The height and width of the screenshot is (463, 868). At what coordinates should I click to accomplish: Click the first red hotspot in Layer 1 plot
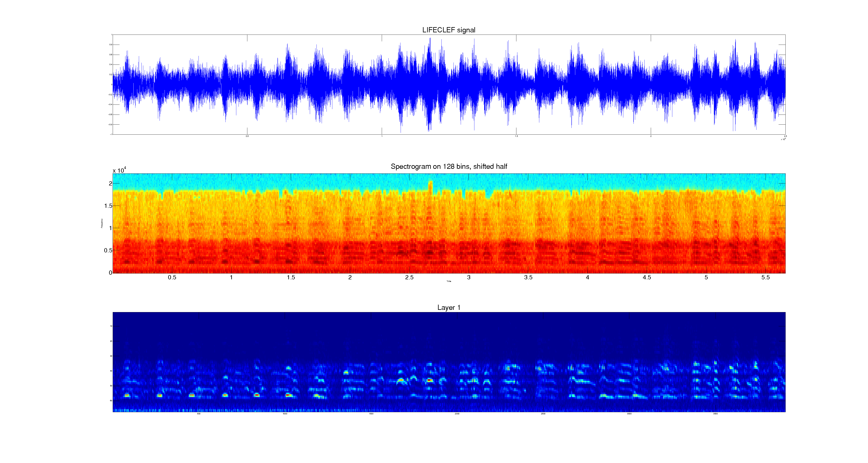(x=127, y=395)
